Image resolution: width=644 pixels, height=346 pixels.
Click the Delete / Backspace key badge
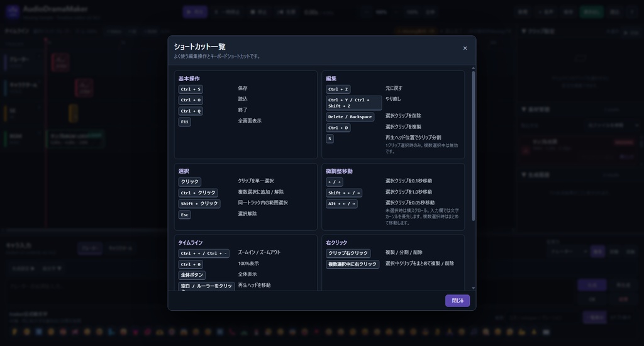(350, 117)
